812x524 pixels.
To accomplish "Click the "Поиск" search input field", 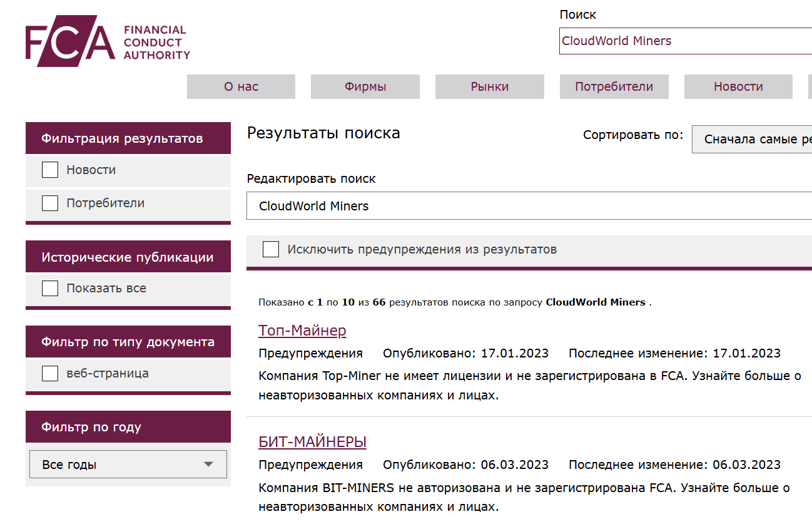I will coord(682,41).
